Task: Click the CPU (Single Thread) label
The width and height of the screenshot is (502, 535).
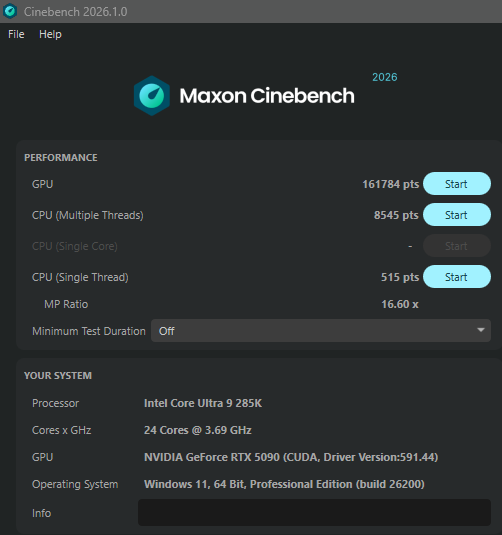Action: point(80,277)
